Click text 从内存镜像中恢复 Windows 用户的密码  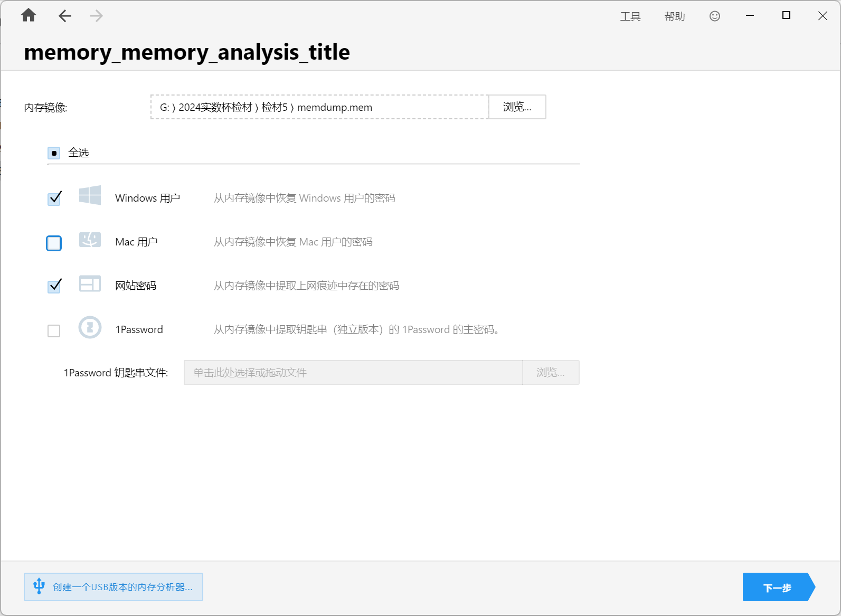pos(305,198)
